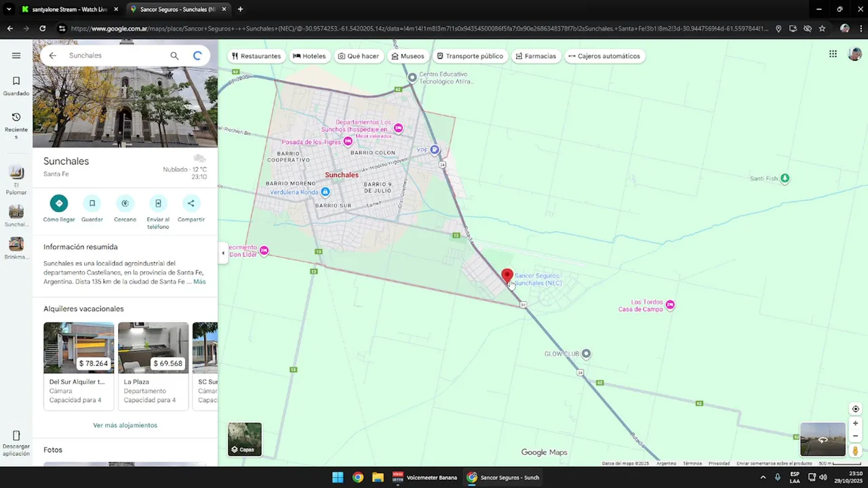The height and width of the screenshot is (488, 868).
Task: Click the browser address bar URL
Action: 419,28
